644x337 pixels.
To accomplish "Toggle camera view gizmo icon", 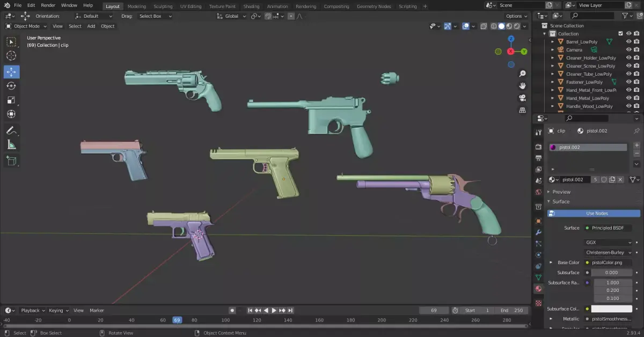I will 523,98.
